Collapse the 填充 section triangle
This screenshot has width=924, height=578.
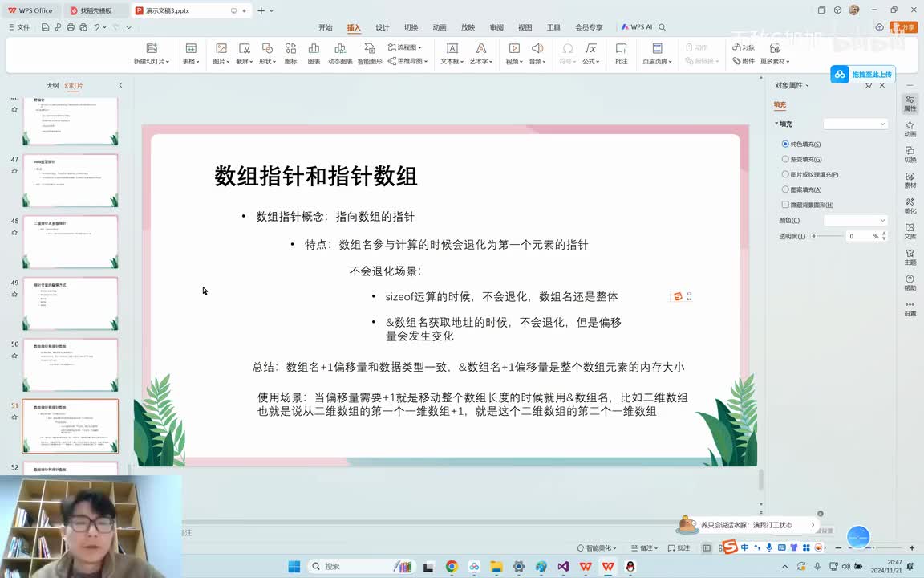coord(776,124)
